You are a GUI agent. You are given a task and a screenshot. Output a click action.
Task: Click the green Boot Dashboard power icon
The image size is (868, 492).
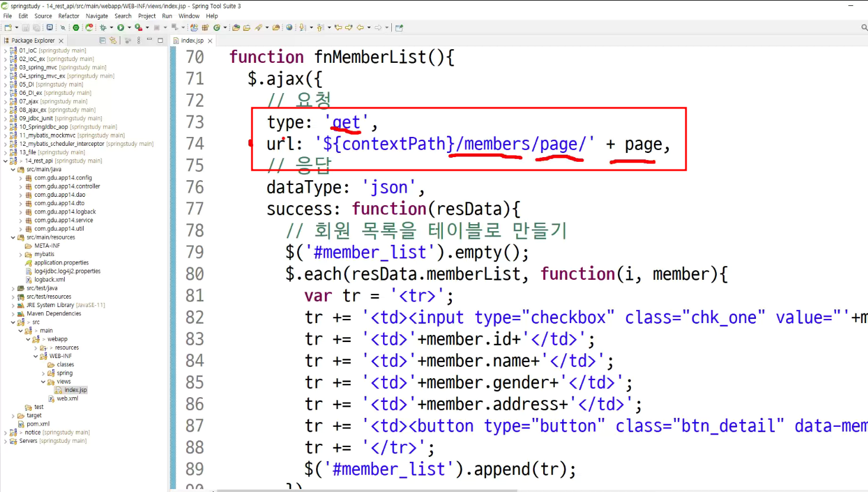[x=76, y=27]
